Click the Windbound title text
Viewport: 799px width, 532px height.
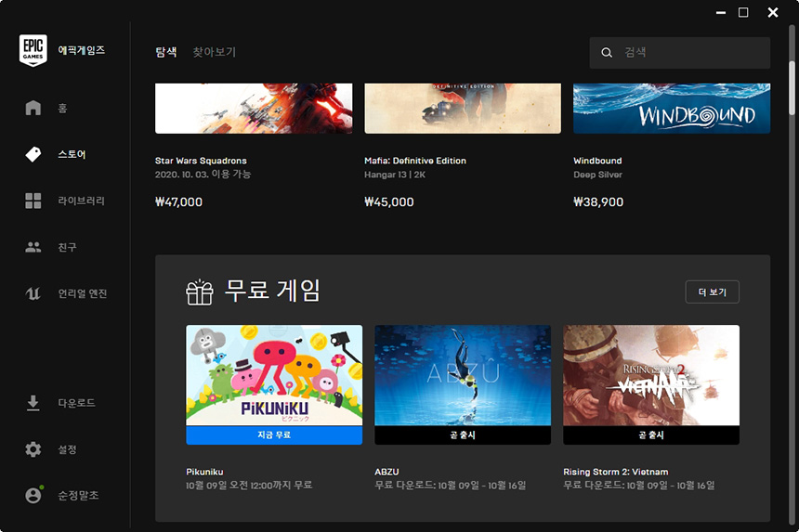point(597,161)
